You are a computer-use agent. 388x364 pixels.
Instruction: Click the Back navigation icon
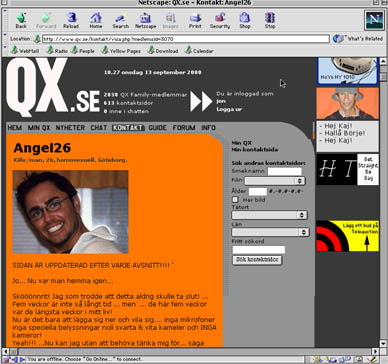tap(21, 20)
